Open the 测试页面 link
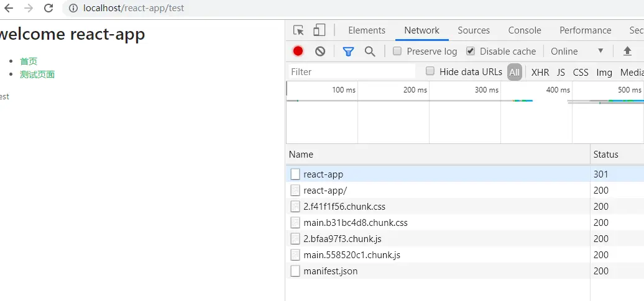This screenshot has width=644, height=301. pos(37,74)
